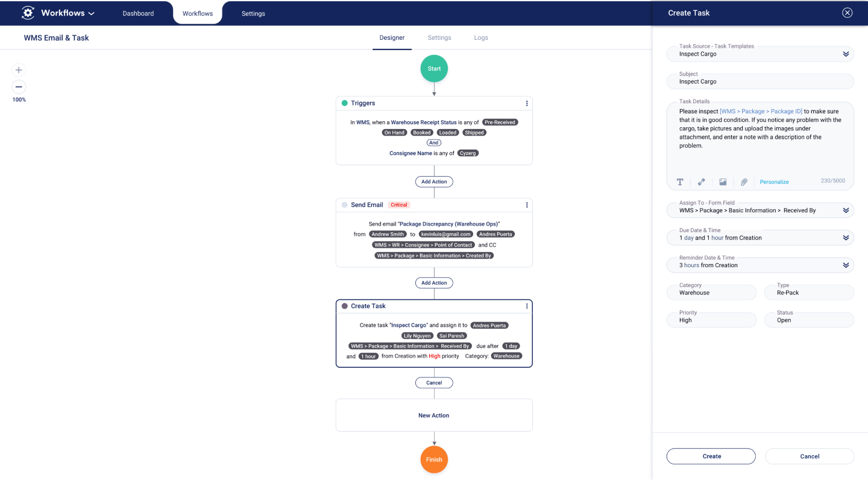
Task: Expand the Assign To form field dropdown
Action: (846, 210)
